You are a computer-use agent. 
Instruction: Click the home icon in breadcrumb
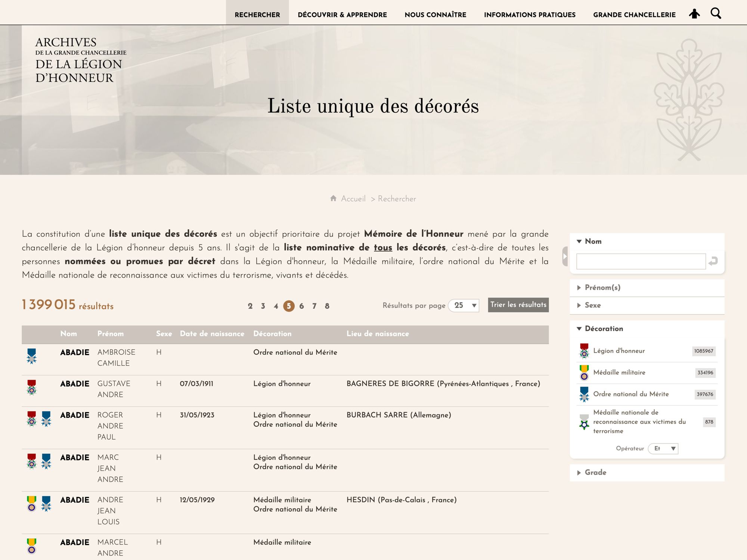[334, 198]
